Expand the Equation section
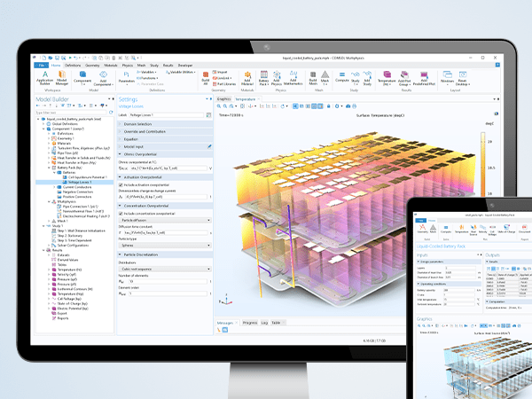 (165, 139)
